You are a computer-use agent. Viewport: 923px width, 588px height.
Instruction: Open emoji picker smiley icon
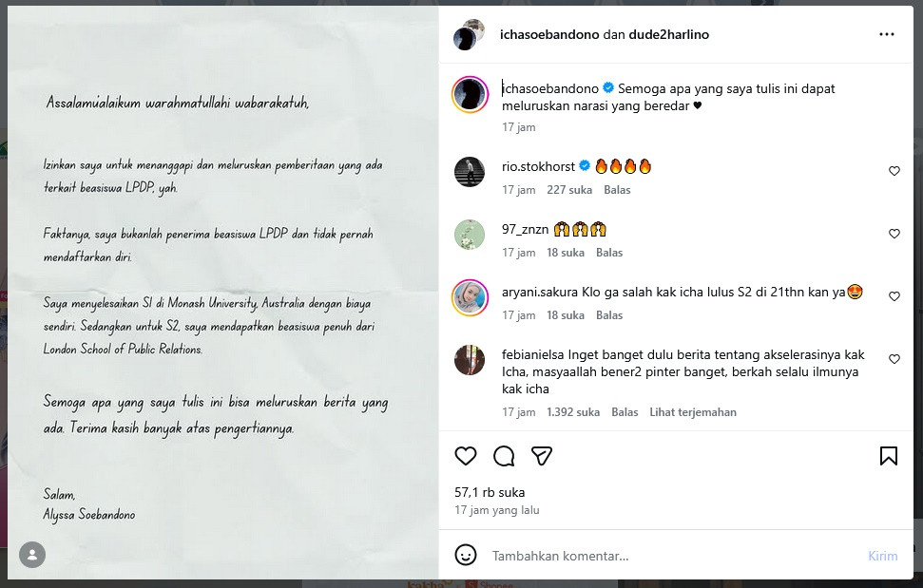coord(466,555)
